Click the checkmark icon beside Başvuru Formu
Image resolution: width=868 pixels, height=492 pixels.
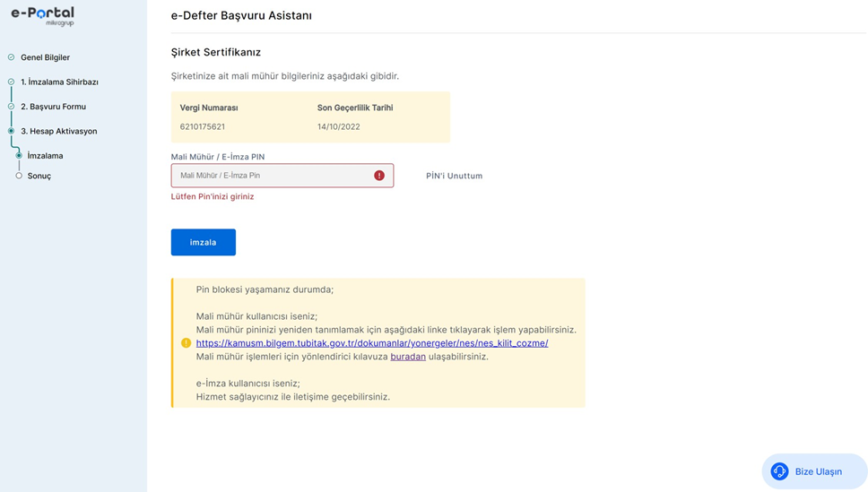[11, 107]
